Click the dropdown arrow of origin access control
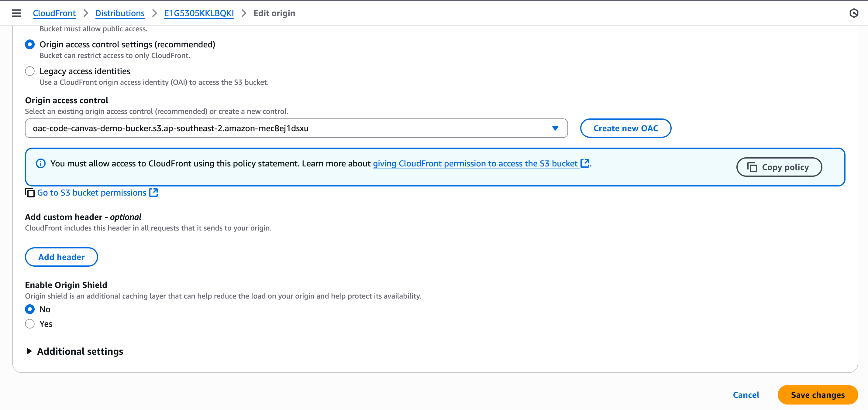The image size is (868, 410). (555, 128)
